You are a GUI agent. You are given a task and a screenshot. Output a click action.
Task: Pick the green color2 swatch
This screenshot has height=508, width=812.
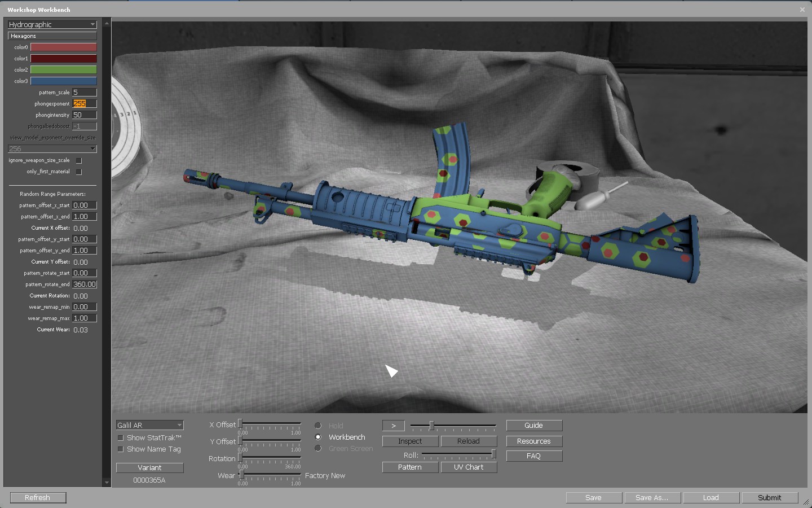coord(63,69)
